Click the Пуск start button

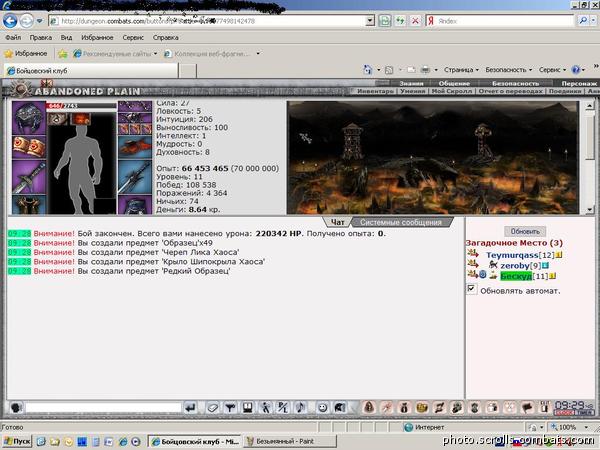[18, 441]
